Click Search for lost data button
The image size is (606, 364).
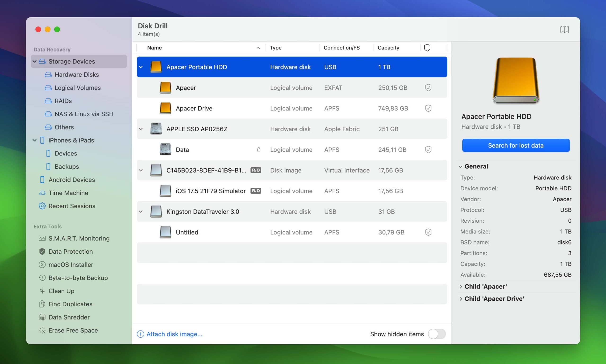[516, 146]
